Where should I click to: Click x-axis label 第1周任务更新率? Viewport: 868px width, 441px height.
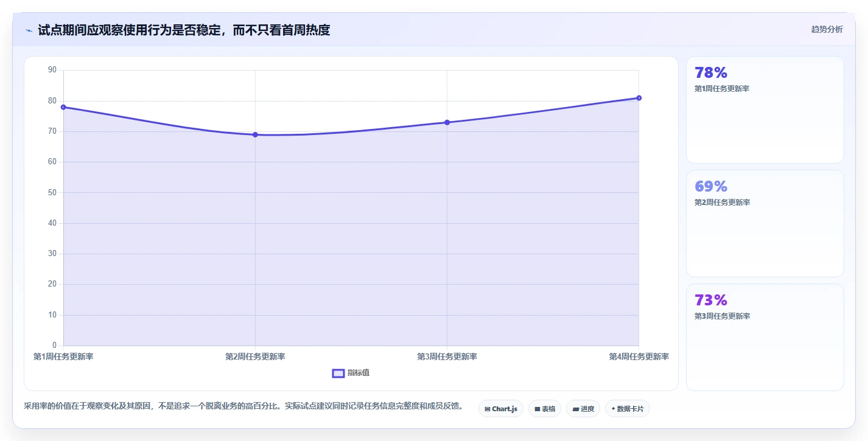(63, 357)
